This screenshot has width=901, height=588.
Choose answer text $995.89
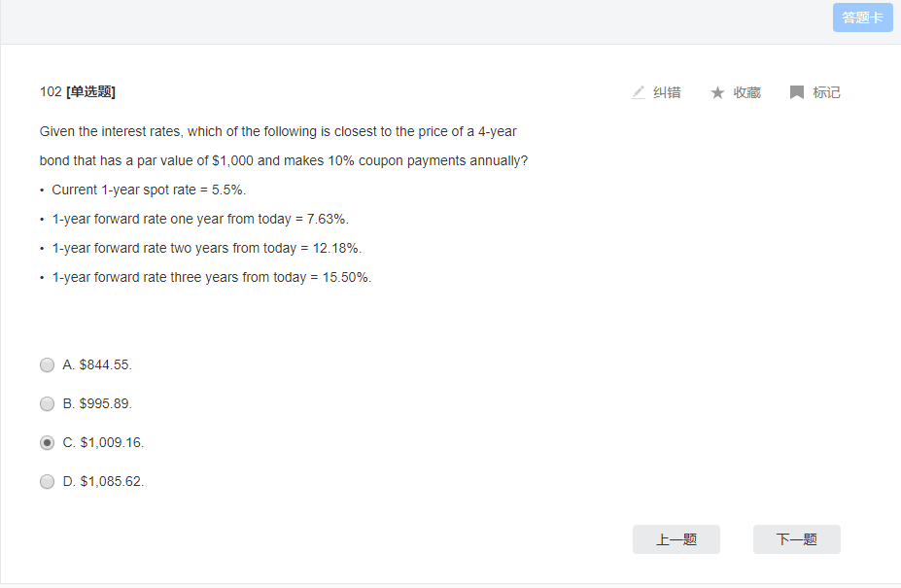click(x=106, y=404)
